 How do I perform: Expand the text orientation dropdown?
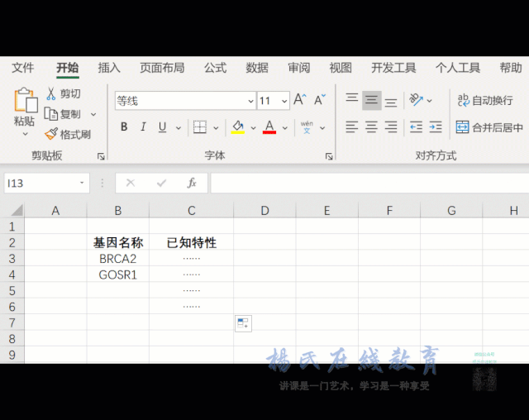[430, 101]
